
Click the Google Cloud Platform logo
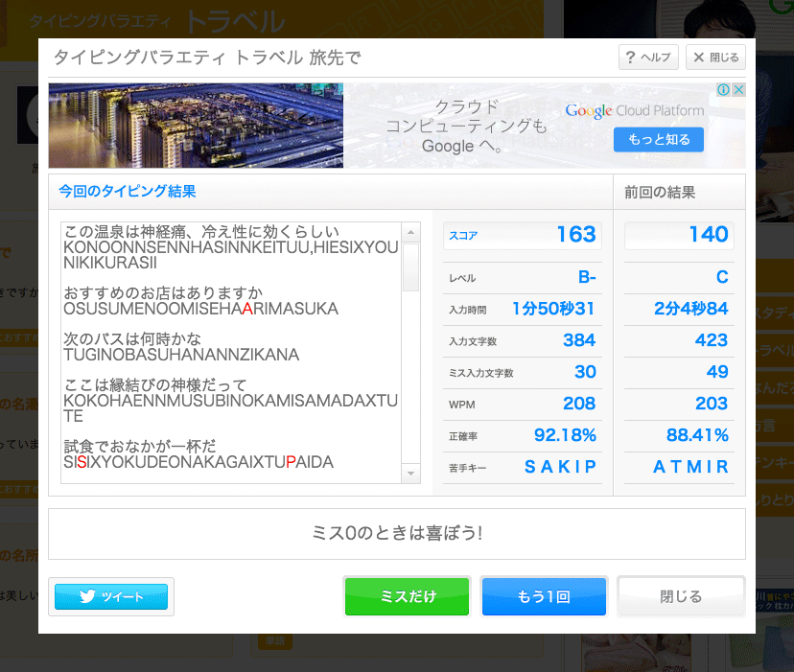[x=635, y=110]
